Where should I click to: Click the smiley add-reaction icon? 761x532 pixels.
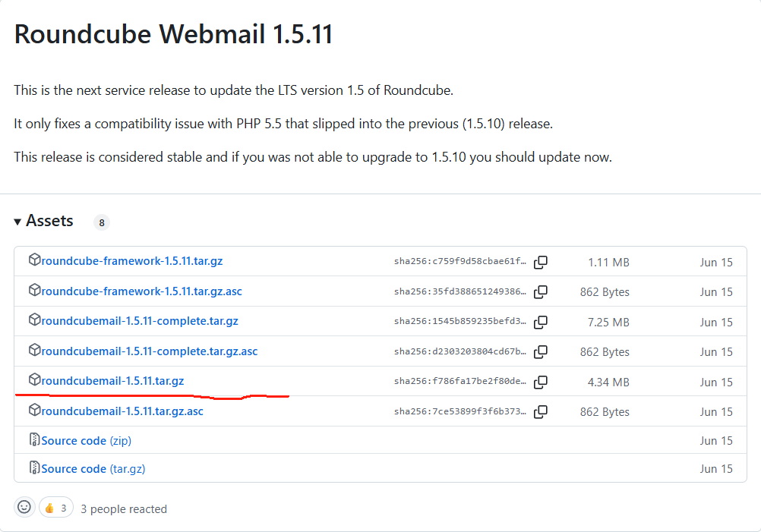[24, 508]
